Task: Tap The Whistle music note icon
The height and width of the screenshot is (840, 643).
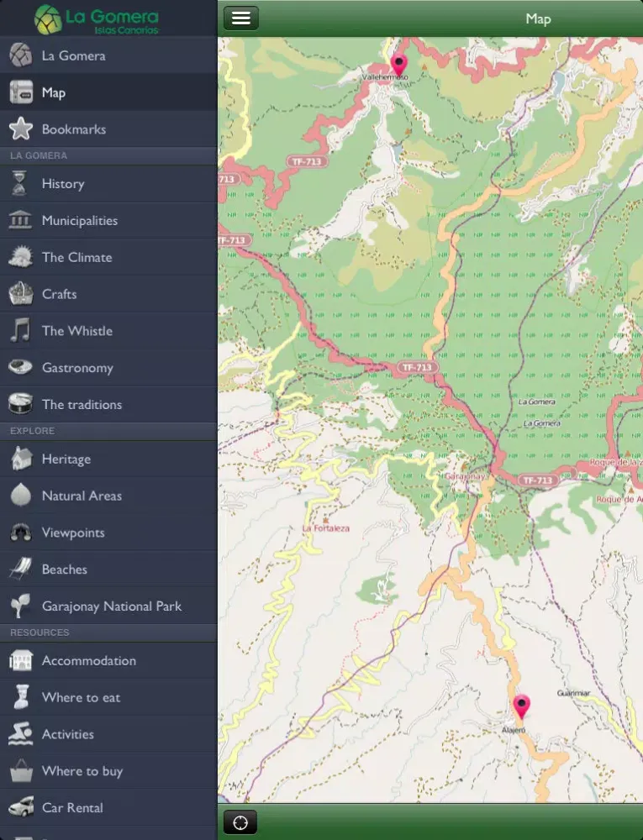Action: click(x=20, y=330)
